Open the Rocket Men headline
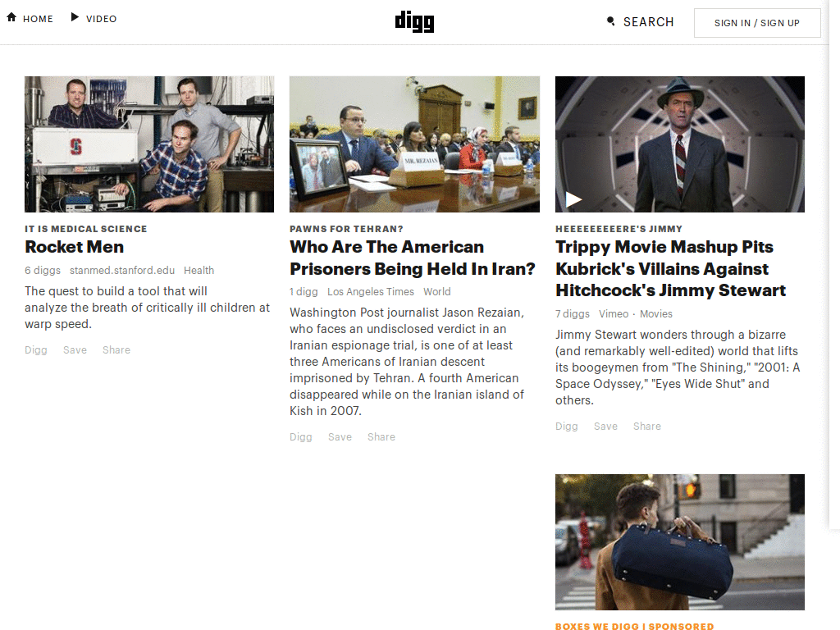The image size is (840, 630). tap(74, 246)
